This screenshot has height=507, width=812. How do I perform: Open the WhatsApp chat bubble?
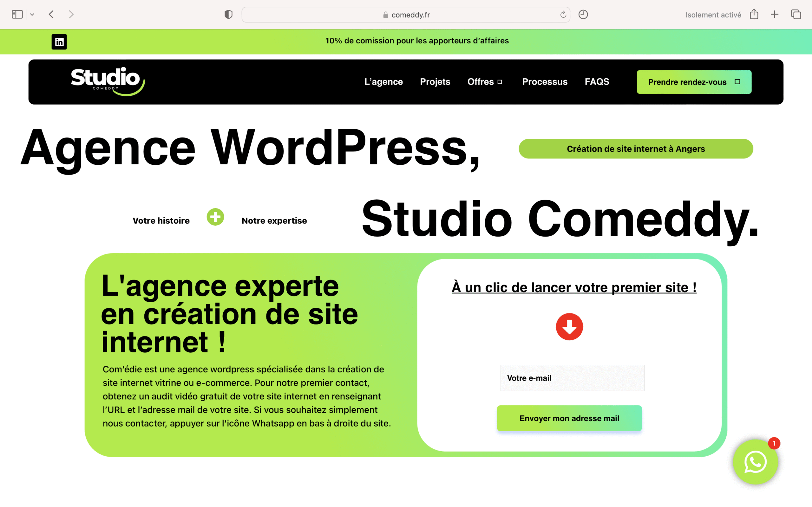point(755,462)
